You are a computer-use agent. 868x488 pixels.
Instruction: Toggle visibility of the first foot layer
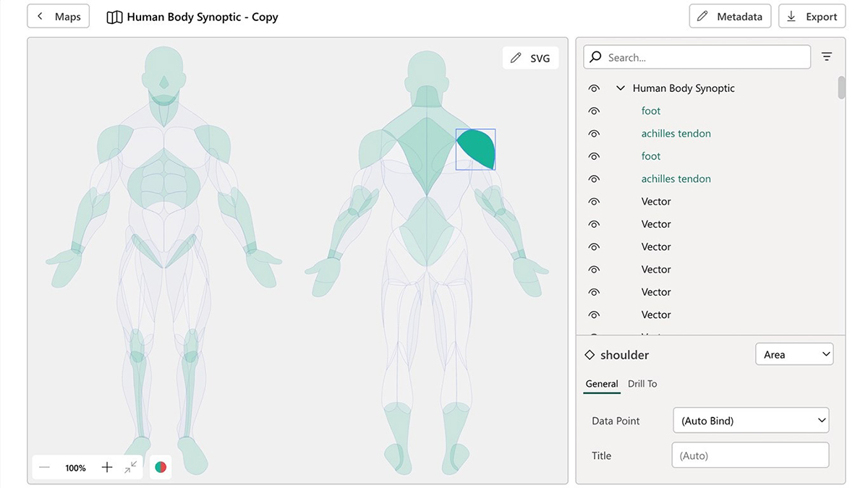(594, 111)
